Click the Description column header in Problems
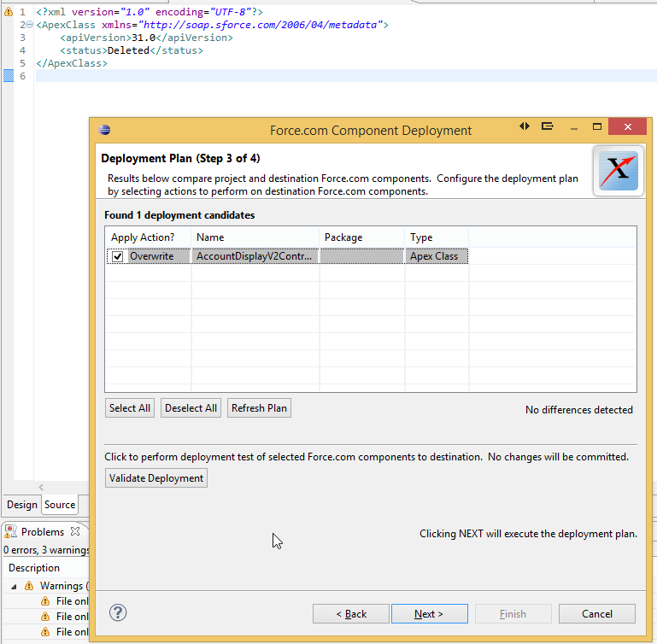This screenshot has width=657, height=644. click(34, 568)
